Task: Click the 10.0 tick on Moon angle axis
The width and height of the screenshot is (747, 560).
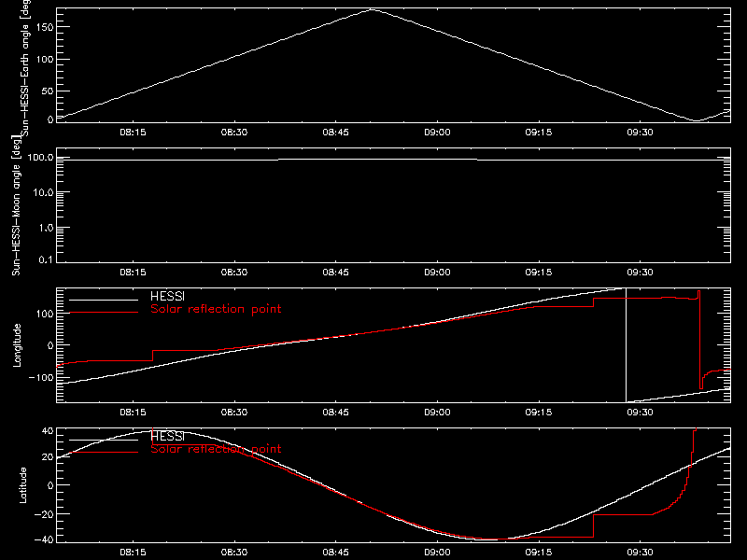Action: pos(43,192)
